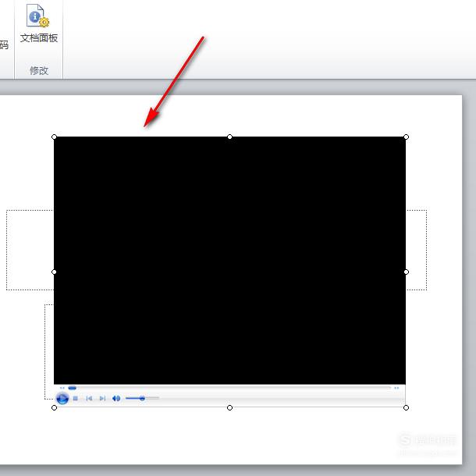Image resolution: width=476 pixels, height=476 pixels.
Task: Click the top-left resize handle of video
Action: (x=54, y=137)
